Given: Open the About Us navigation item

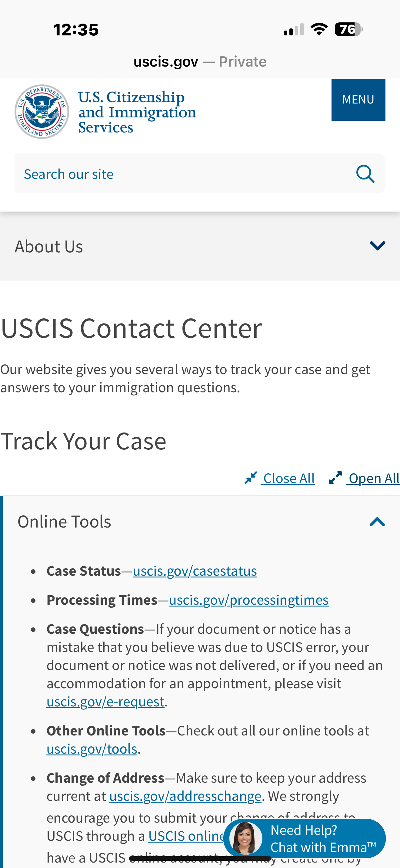Looking at the screenshot, I should tap(200, 246).
